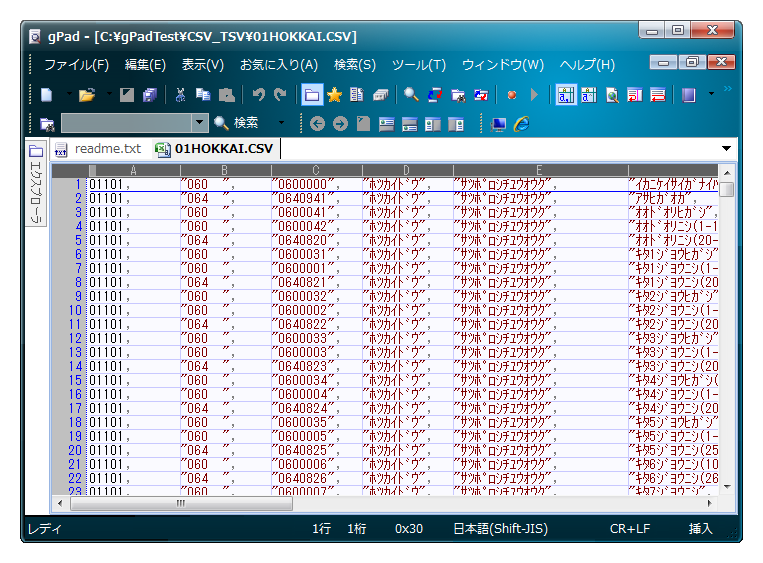Click the Internet Explorer browser icon
The height and width of the screenshot is (563, 763).
(520, 124)
